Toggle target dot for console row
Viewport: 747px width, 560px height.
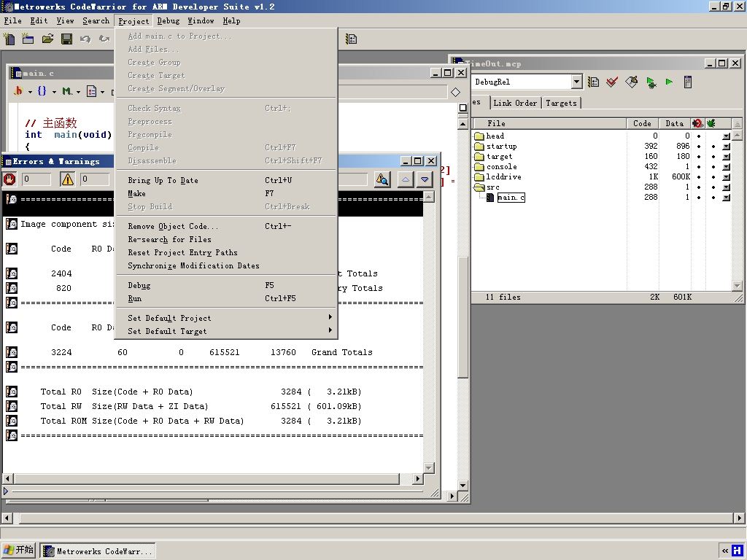[699, 167]
